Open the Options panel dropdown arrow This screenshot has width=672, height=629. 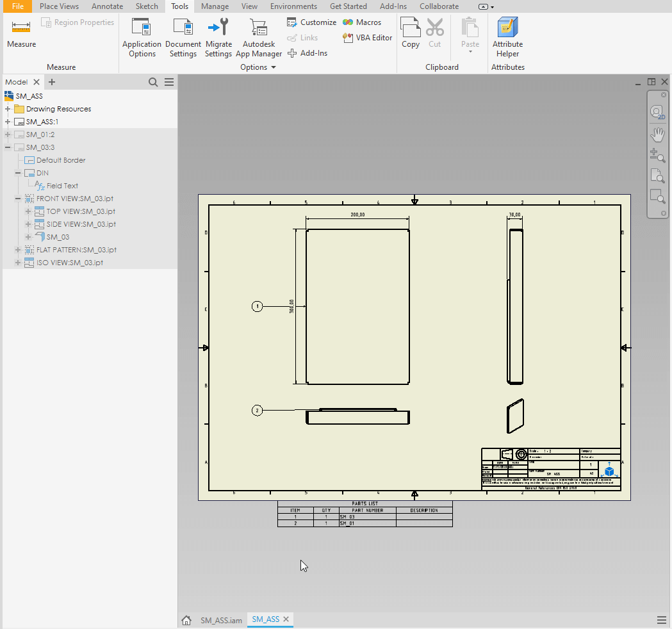point(274,67)
